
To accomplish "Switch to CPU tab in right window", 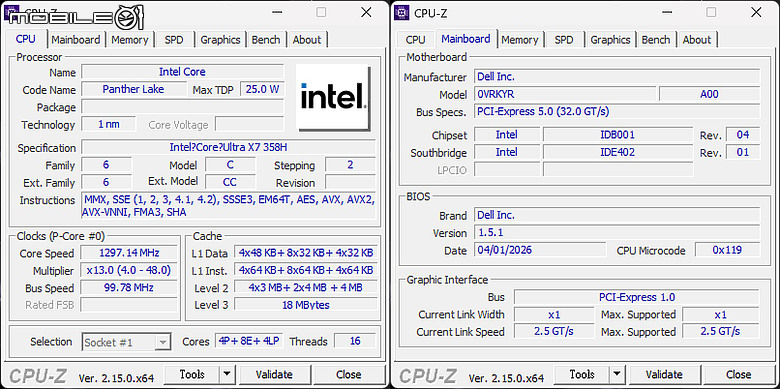I will (415, 40).
